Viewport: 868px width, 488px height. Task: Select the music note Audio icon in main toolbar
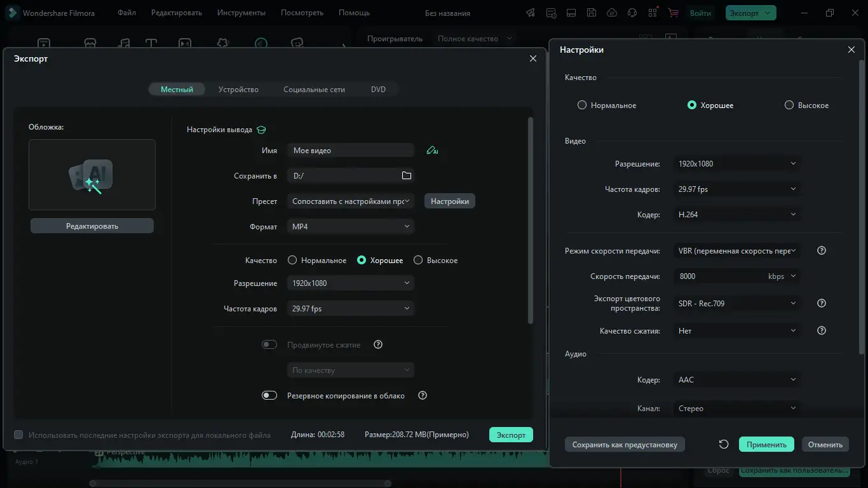[x=124, y=43]
